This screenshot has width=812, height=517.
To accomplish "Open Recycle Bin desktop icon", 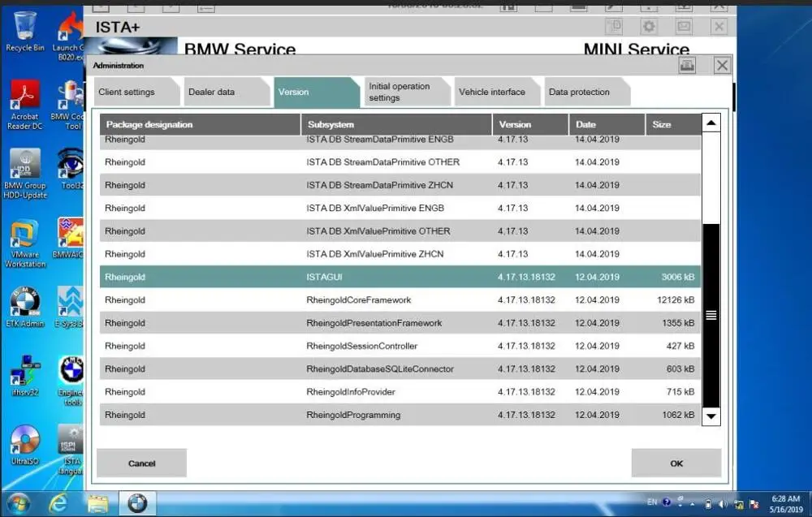I will coord(25,32).
